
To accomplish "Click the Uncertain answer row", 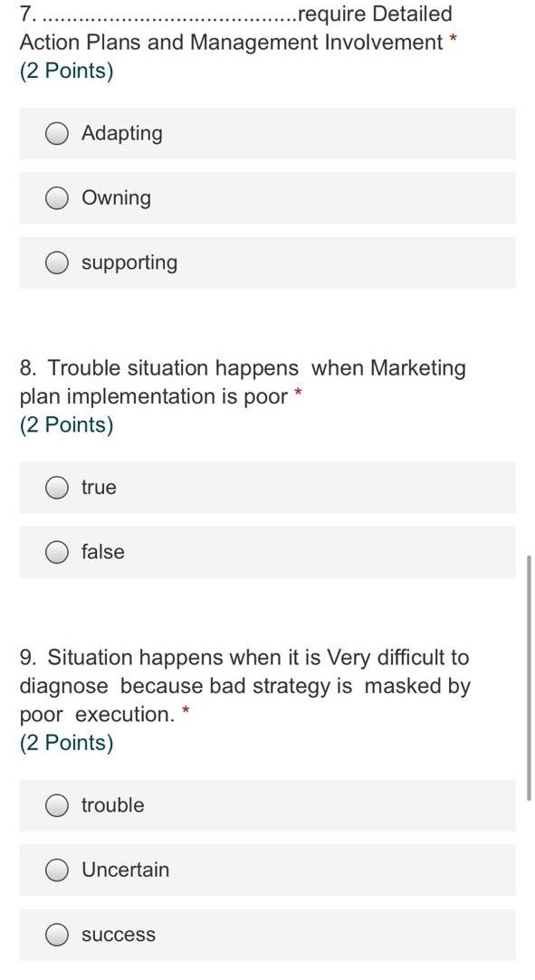I will point(267,870).
